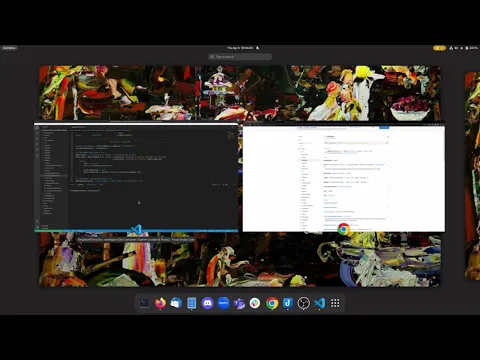
Task: Open the blue document app in dock
Action: coord(192,303)
